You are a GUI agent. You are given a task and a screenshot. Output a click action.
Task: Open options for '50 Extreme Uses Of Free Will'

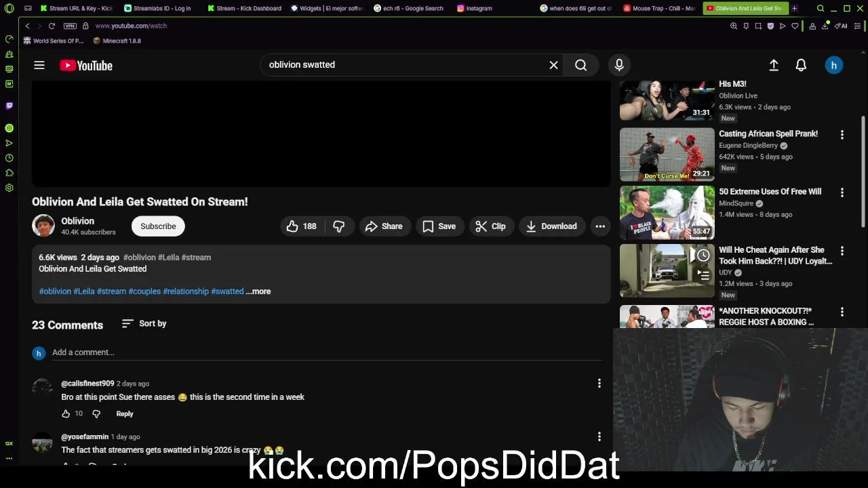pyautogui.click(x=842, y=192)
